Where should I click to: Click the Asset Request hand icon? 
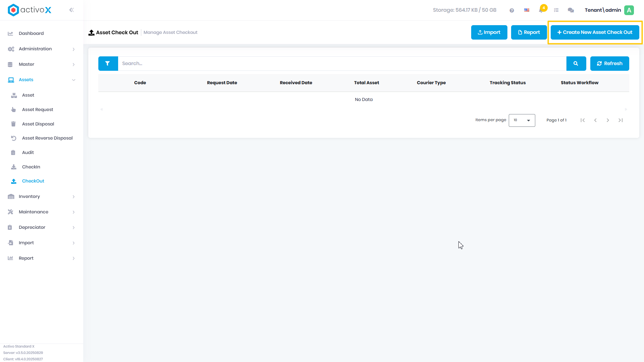13,110
